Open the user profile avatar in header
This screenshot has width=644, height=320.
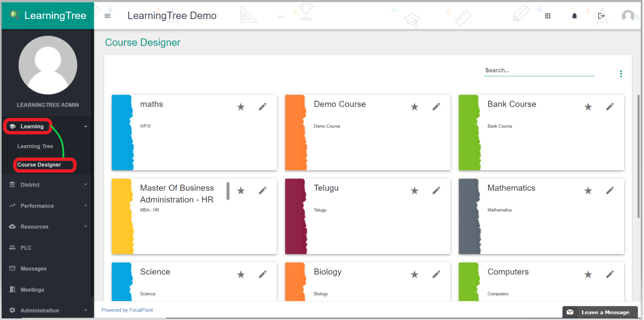coord(627,16)
